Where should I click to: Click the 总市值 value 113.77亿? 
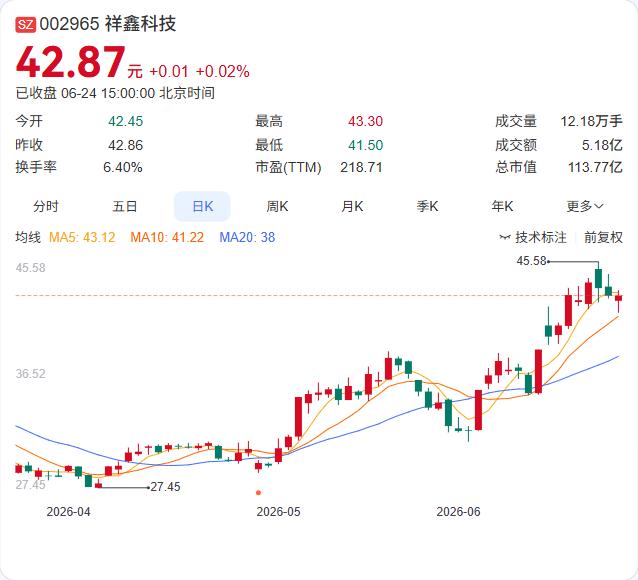[x=595, y=167]
